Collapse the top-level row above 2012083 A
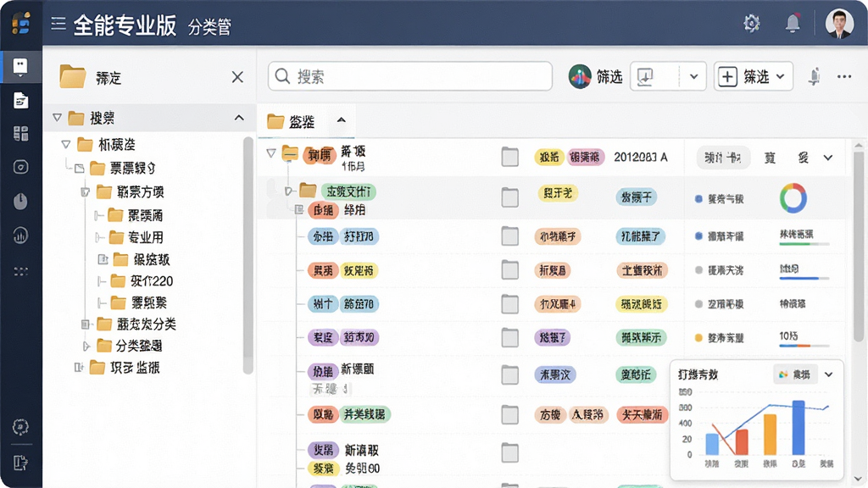 pos(271,152)
